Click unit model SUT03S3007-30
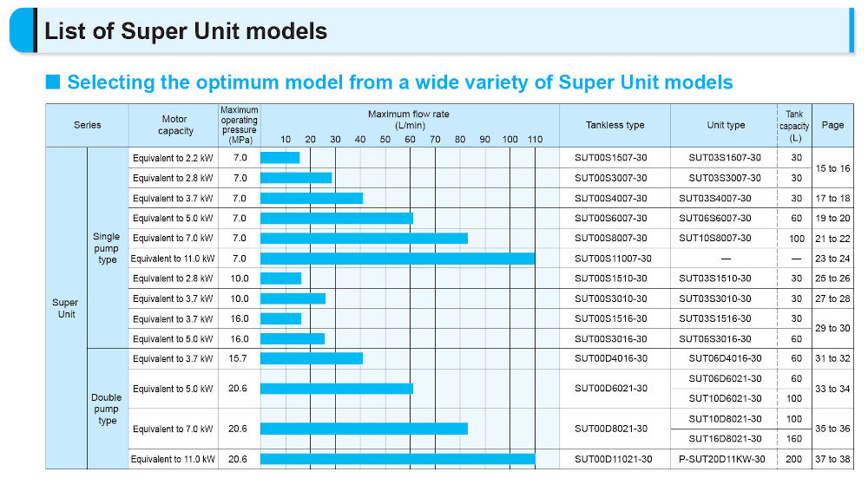The width and height of the screenshot is (868, 485). click(x=725, y=178)
